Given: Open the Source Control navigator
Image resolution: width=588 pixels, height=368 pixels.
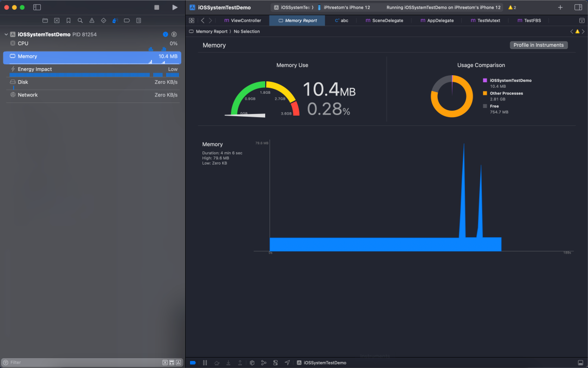Looking at the screenshot, I should pos(57,21).
